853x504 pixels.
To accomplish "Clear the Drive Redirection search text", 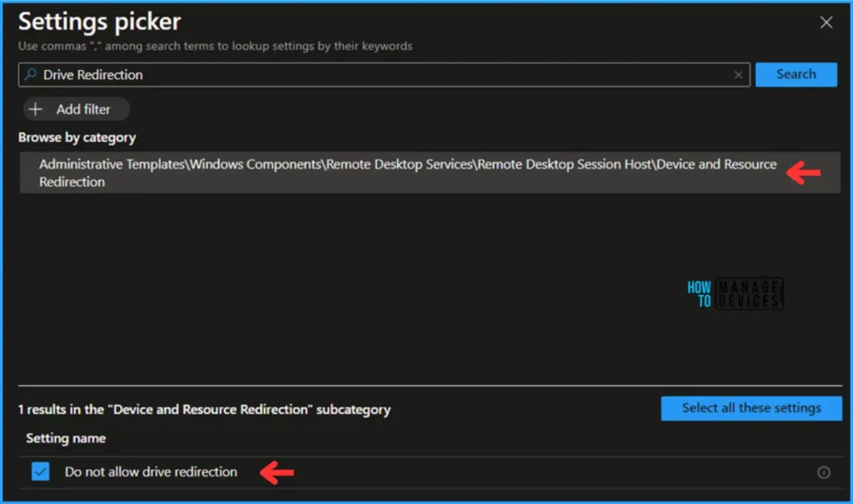I will (738, 75).
